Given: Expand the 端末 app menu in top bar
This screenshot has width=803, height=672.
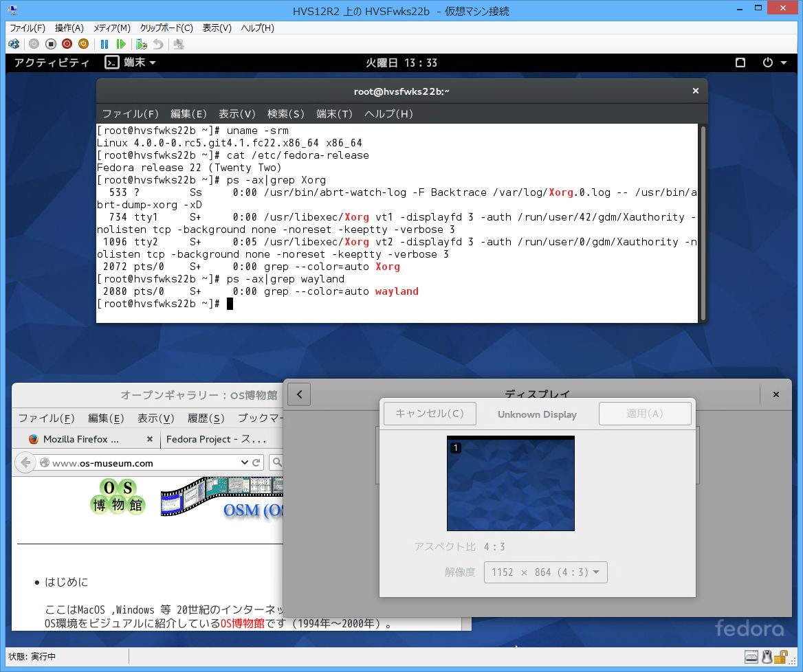Looking at the screenshot, I should (131, 63).
